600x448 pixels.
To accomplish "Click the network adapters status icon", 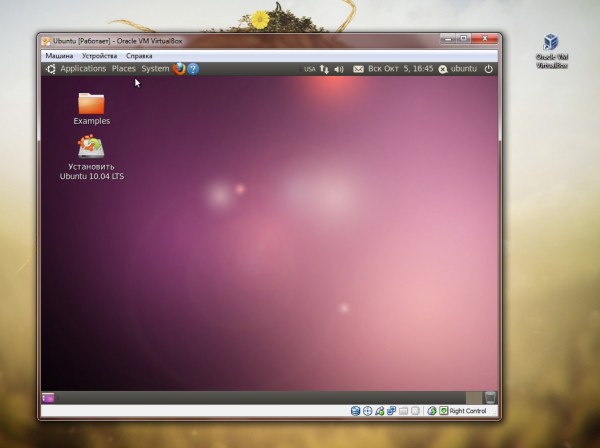I will tap(391, 411).
